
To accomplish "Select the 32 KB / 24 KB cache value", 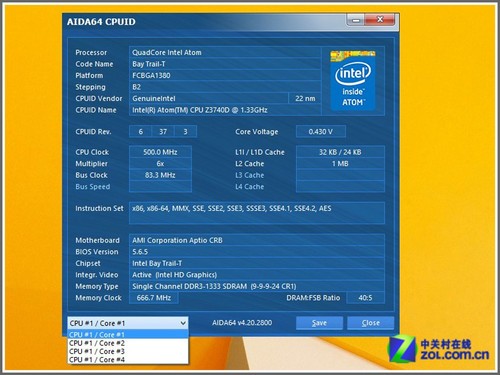I will click(x=340, y=152).
